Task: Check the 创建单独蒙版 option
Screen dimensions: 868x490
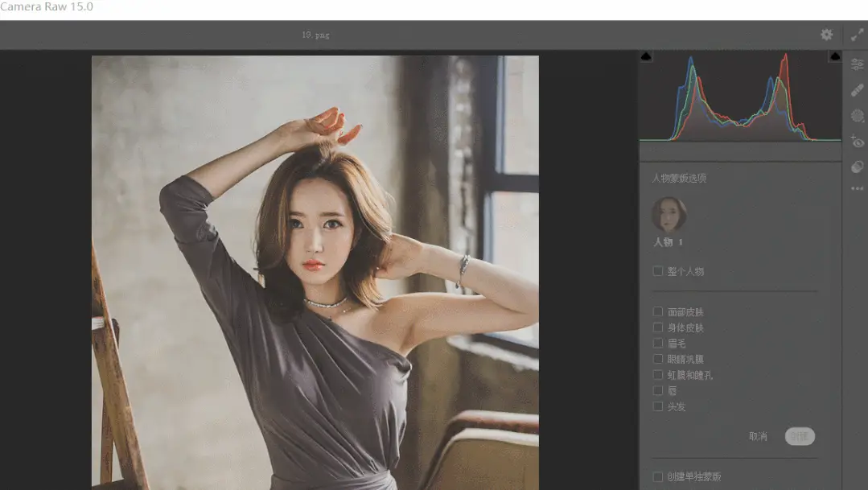Action: point(658,476)
